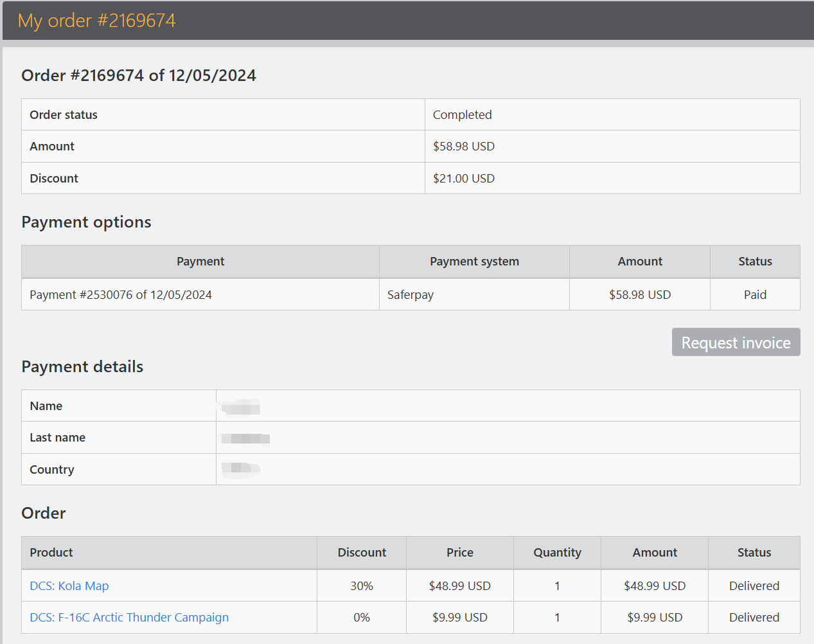Open the DCS: Kola Map product link
Screen dimensions: 814x644
coord(69,586)
